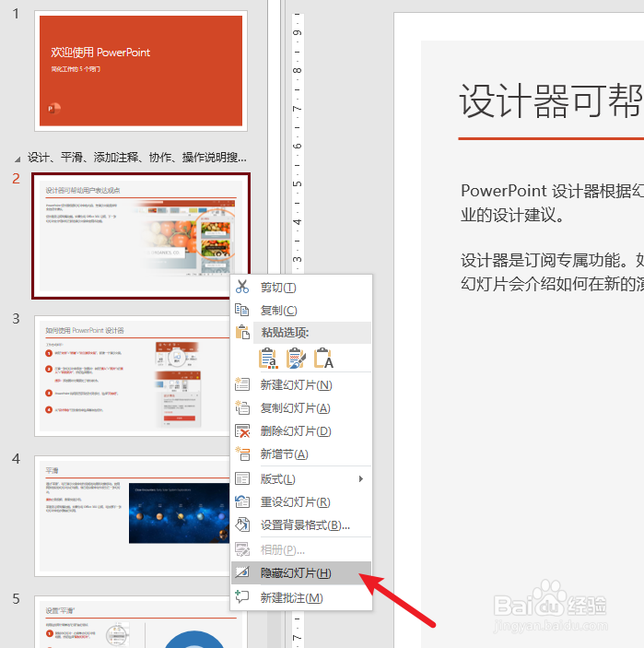
Task: Click slide number 4 in thumbnail pane
Action: (16, 458)
